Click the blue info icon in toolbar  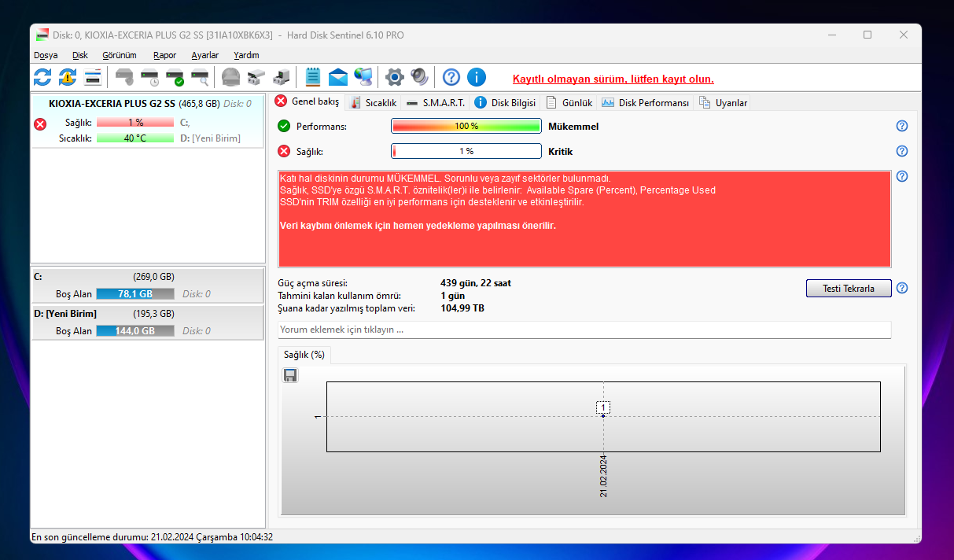coord(477,77)
